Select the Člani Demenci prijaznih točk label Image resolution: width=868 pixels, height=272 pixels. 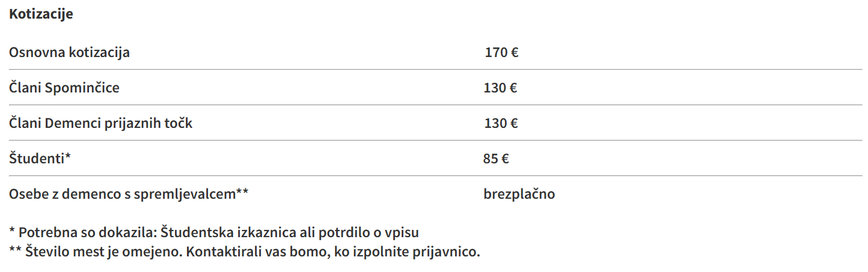[x=101, y=123]
